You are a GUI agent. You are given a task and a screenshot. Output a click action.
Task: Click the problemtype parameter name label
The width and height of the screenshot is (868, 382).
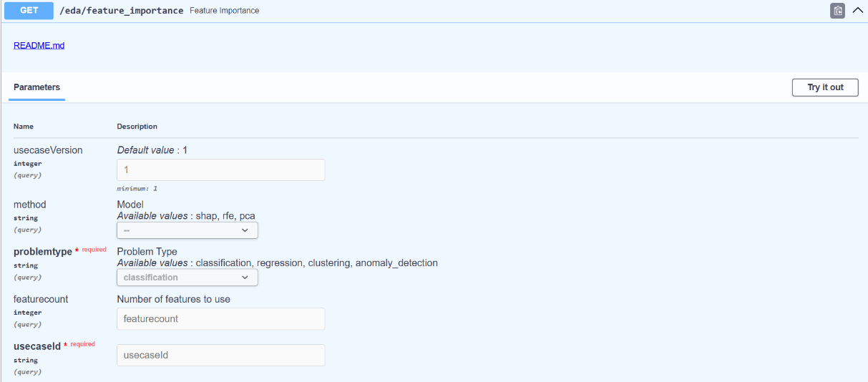pos(43,252)
